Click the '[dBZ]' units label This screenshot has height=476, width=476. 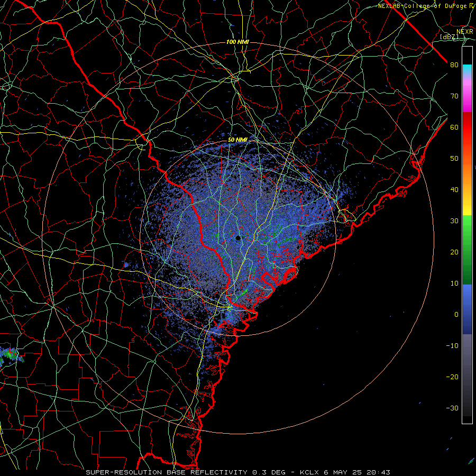click(x=449, y=36)
